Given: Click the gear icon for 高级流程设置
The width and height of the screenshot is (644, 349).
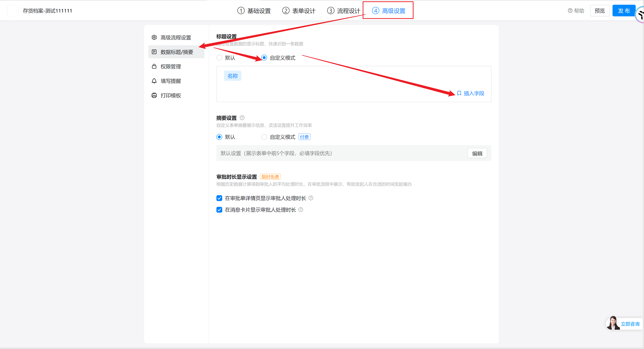Looking at the screenshot, I should click(x=154, y=37).
